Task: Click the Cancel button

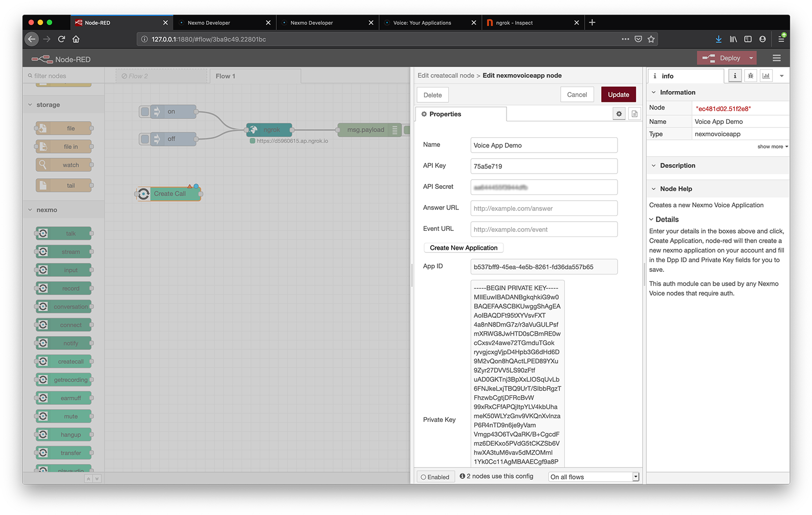Action: [x=577, y=95]
